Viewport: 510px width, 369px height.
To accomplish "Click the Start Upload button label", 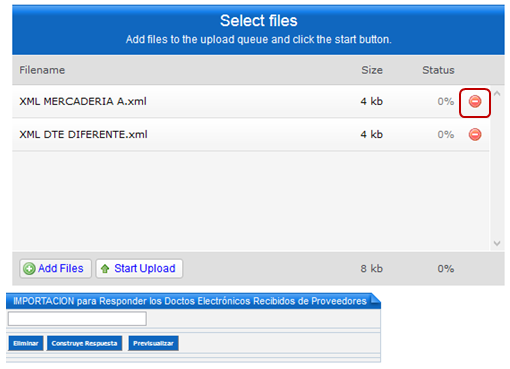I will (145, 268).
